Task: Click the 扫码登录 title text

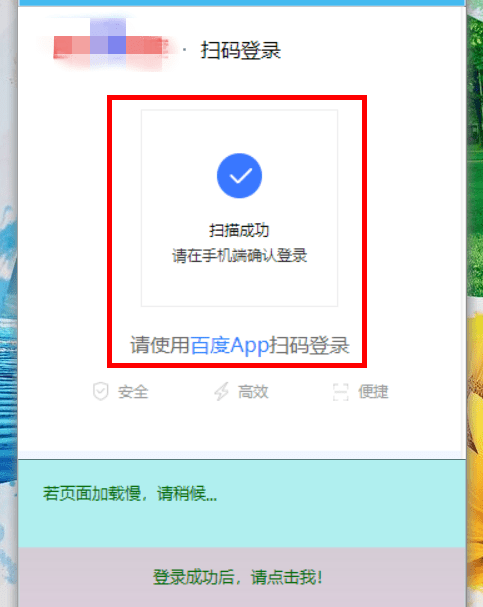Action: (240, 50)
